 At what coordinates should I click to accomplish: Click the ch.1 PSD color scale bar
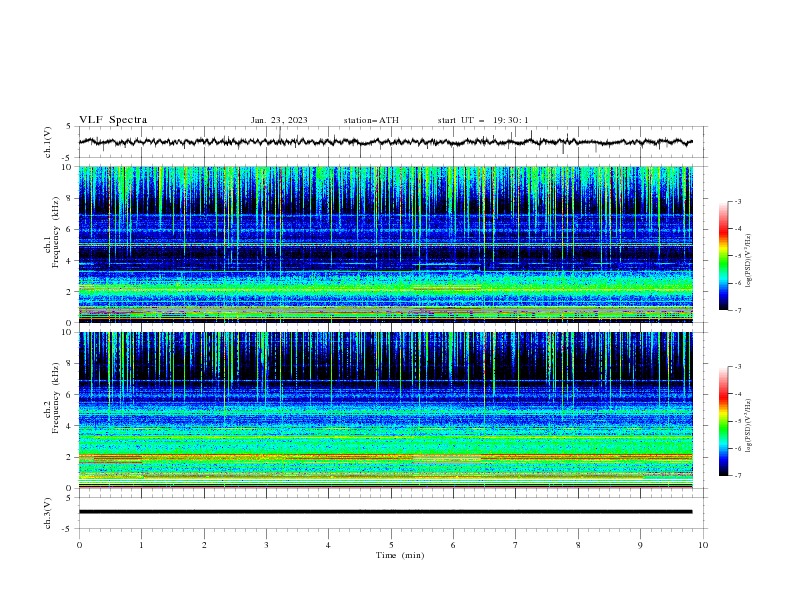(723, 256)
